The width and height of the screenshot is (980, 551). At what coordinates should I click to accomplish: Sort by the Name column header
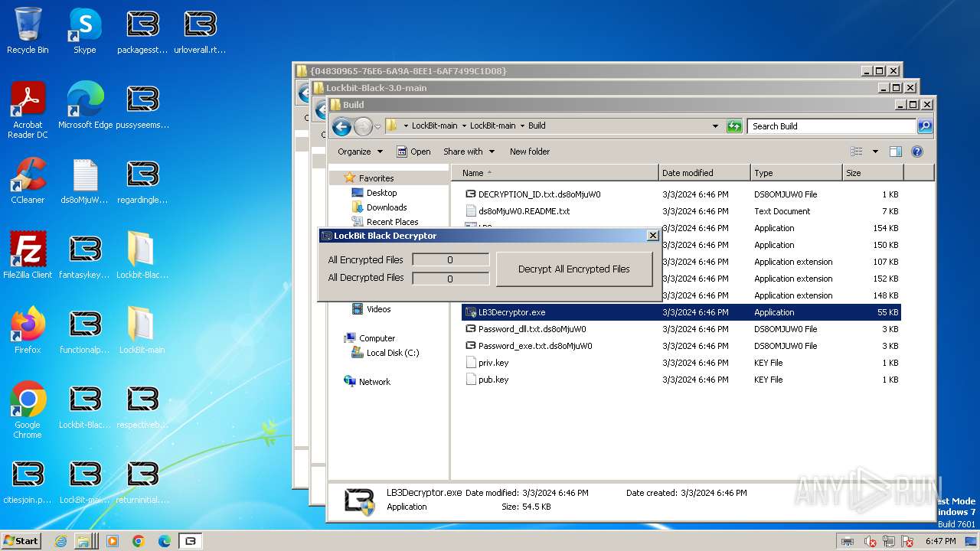click(554, 173)
